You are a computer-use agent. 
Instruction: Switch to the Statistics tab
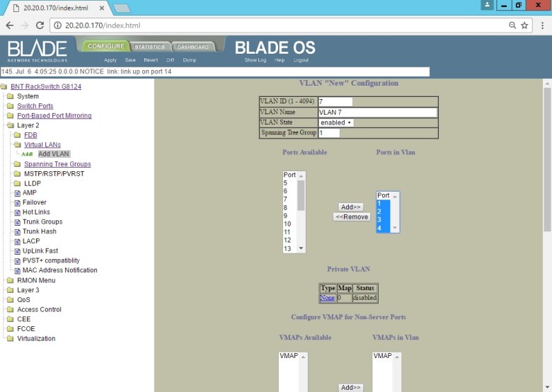click(x=149, y=47)
